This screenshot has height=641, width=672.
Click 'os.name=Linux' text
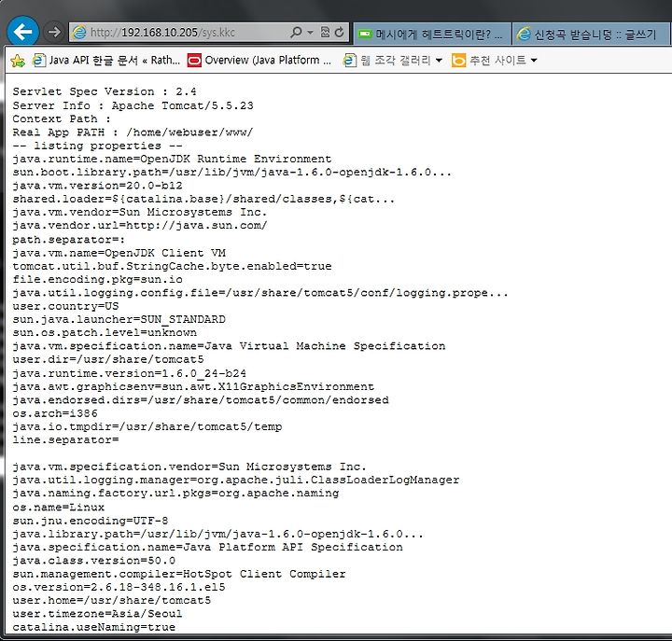click(58, 508)
